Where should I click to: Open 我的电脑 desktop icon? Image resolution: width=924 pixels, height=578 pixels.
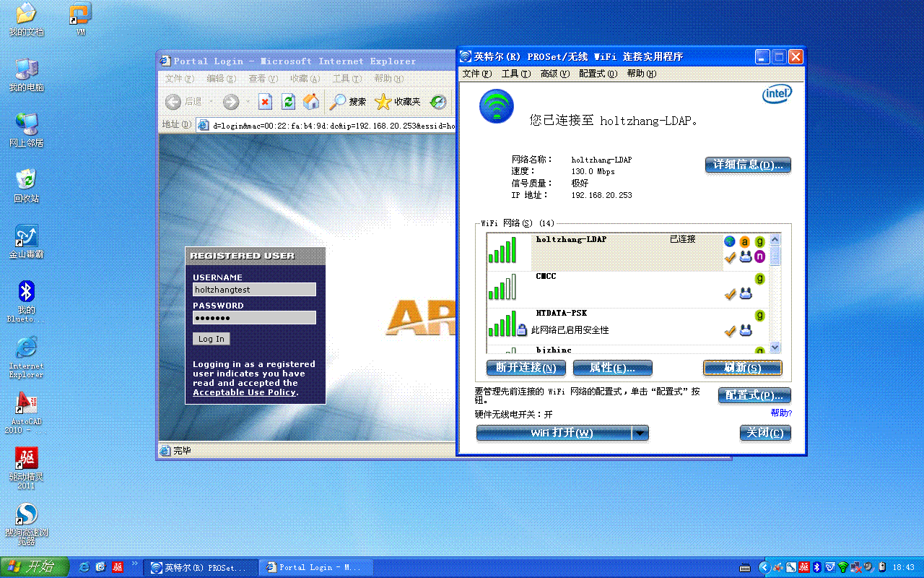[x=26, y=74]
